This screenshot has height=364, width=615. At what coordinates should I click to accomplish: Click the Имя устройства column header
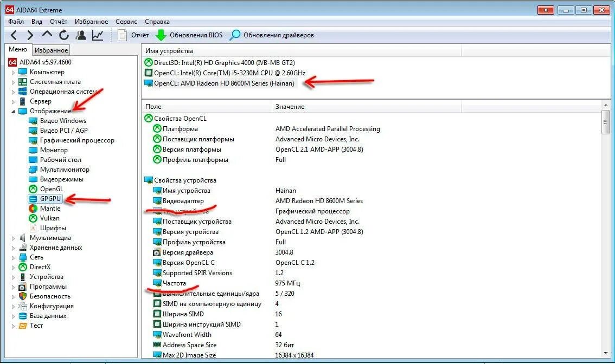click(301, 51)
